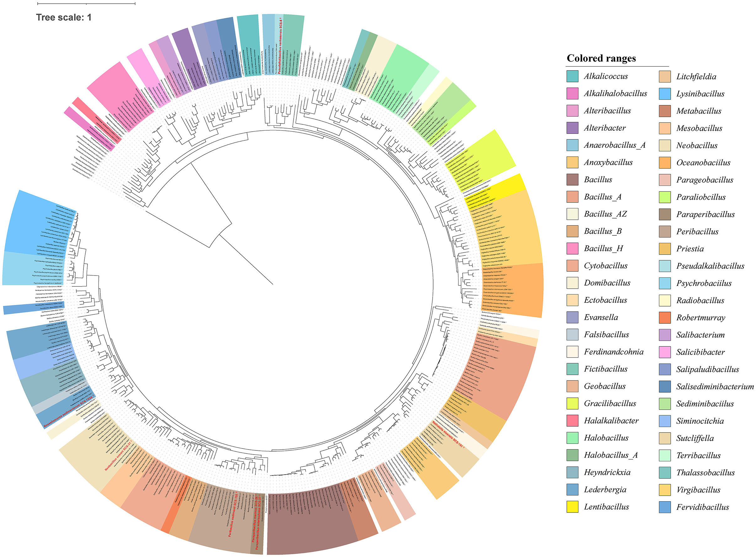Click the 'Tree scale: 1' label
756x557 pixels.
click(x=64, y=17)
